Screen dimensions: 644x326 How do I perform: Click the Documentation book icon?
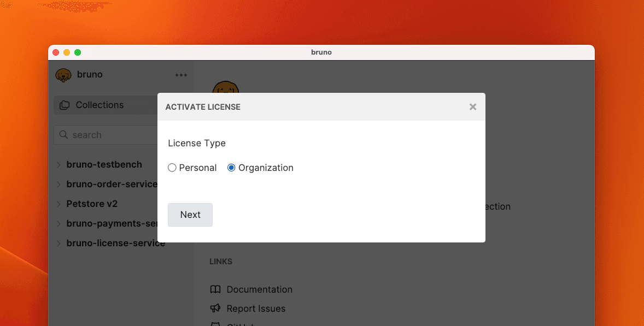(x=215, y=289)
